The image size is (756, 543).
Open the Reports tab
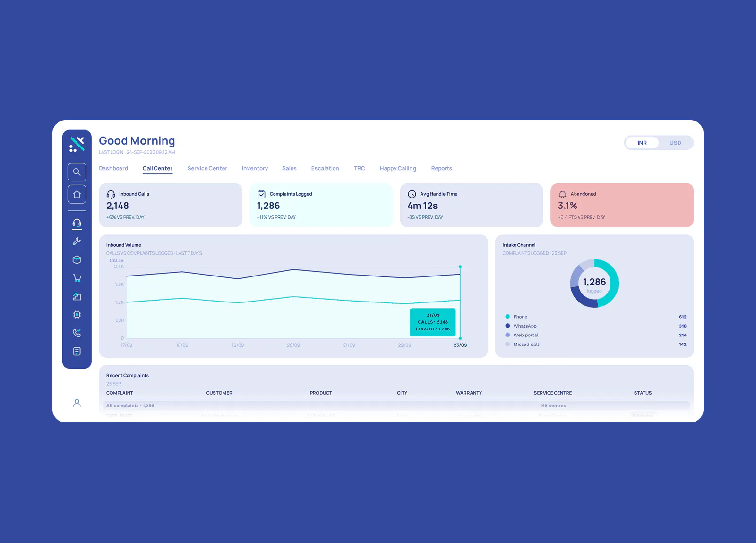click(x=441, y=169)
